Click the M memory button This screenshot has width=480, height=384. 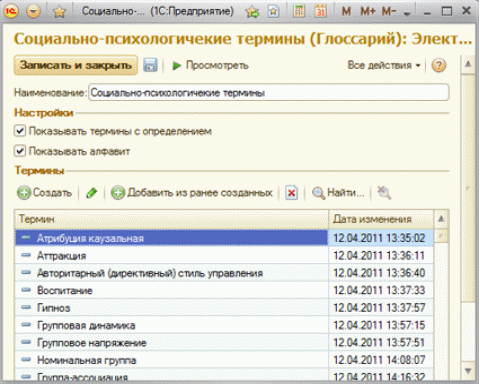click(346, 12)
